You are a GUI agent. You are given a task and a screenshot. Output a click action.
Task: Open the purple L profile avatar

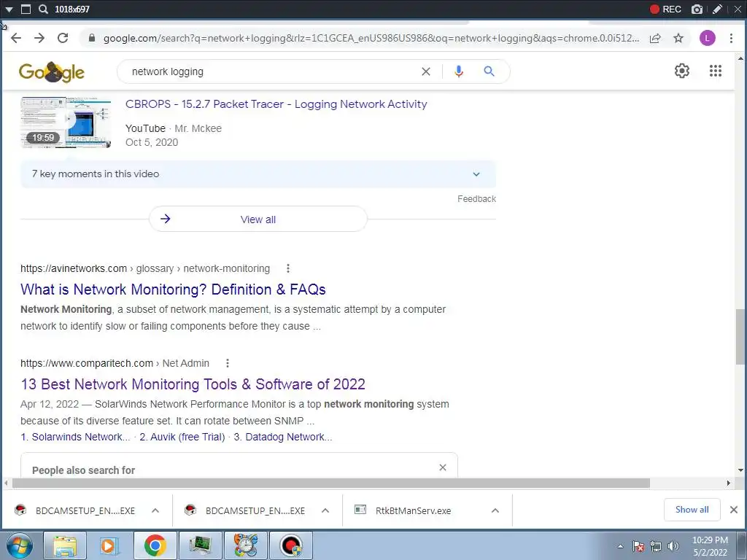tap(708, 38)
